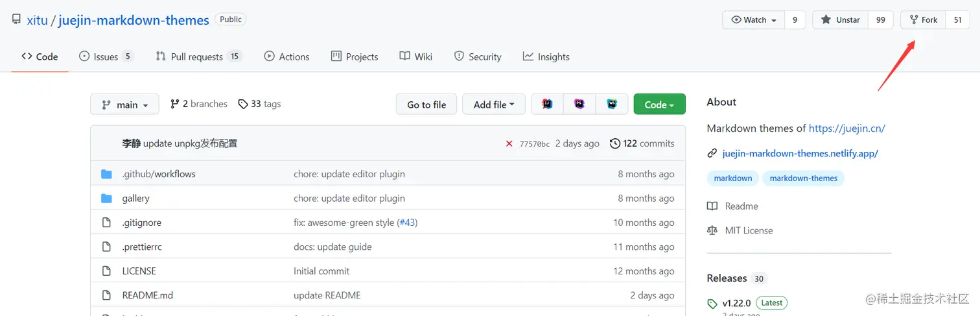This screenshot has width=980, height=316.
Task: Open commit message Initial commit
Action: (x=321, y=271)
